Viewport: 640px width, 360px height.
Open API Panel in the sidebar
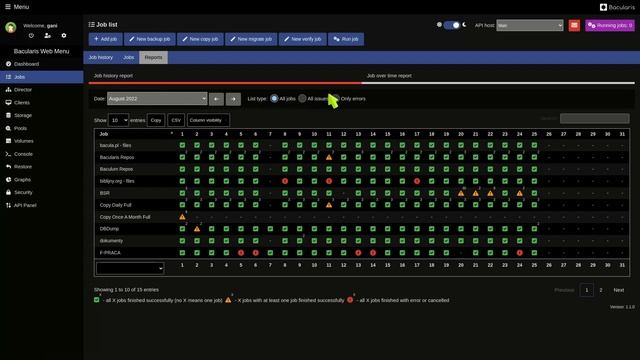pyautogui.click(x=42, y=205)
